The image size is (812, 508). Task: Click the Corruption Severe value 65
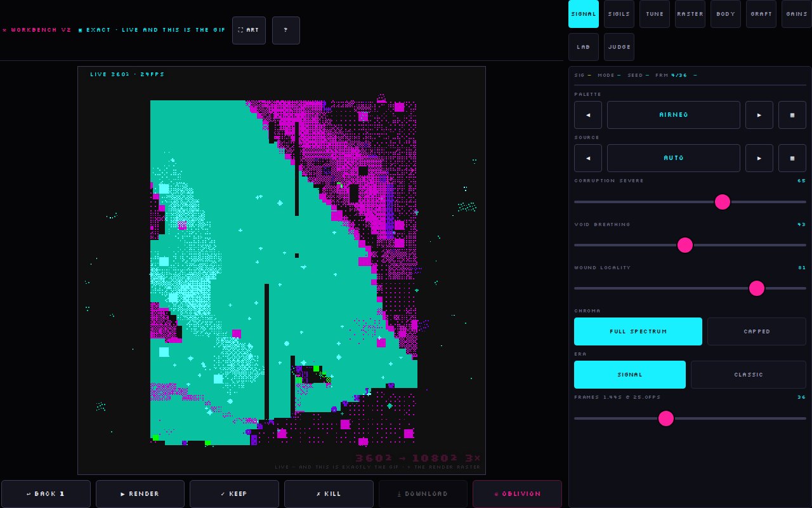point(802,181)
